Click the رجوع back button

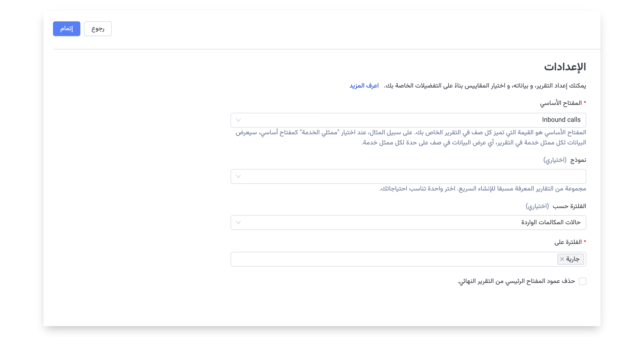pos(98,29)
